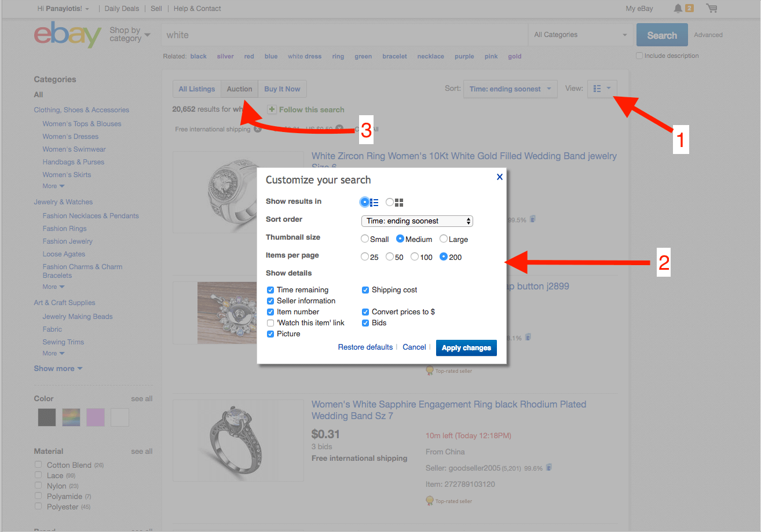Check Polyester material filter
761x532 pixels.
click(x=38, y=506)
